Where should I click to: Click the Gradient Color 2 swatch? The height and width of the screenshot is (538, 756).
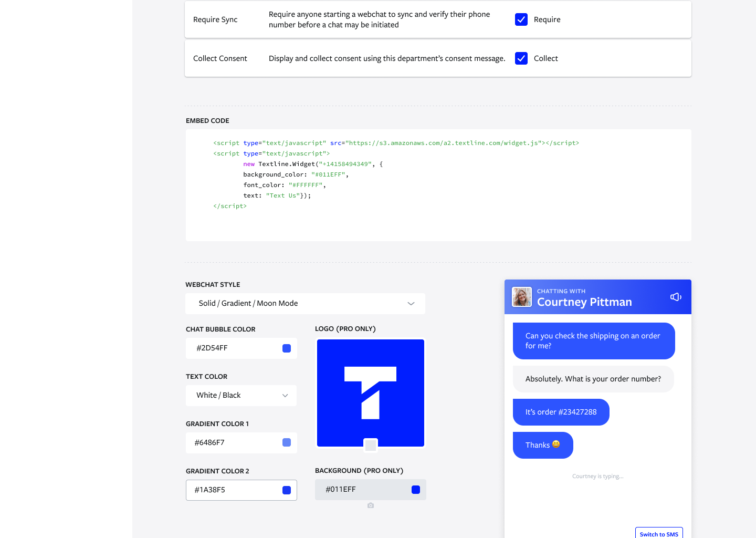(x=287, y=490)
